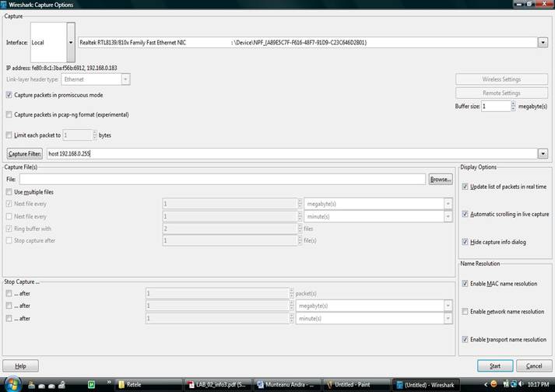This screenshot has height=392, width=555.
Task: Click the Buffer size spinner arrows
Action: tap(515, 106)
